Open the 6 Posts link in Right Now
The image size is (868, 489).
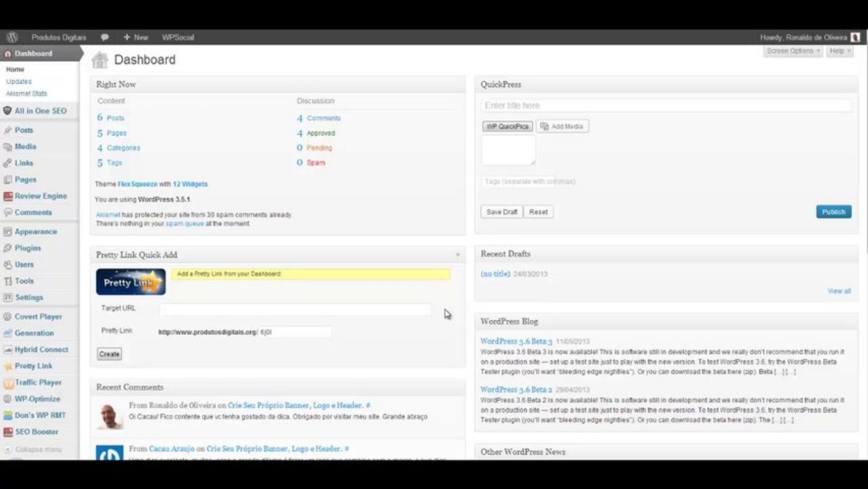pos(111,118)
